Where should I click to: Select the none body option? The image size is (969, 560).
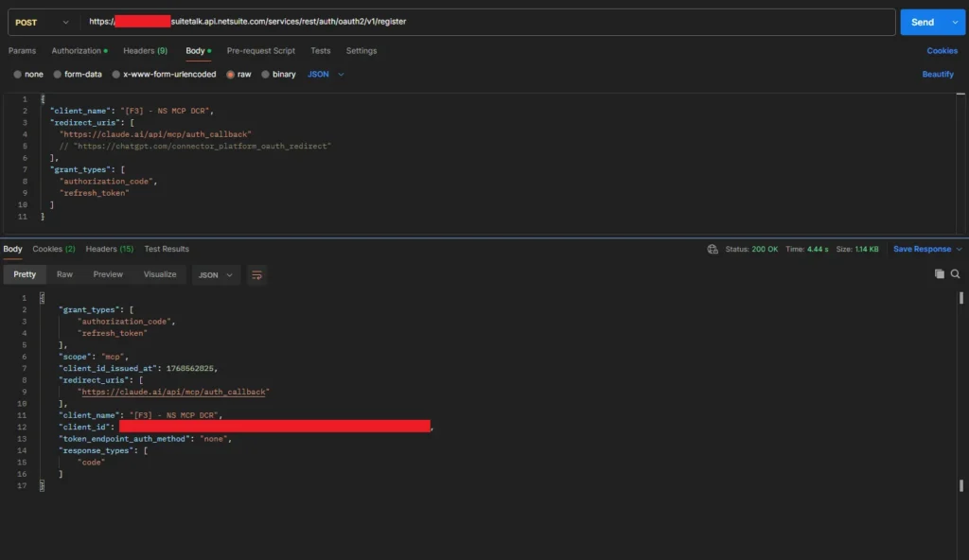(28, 74)
